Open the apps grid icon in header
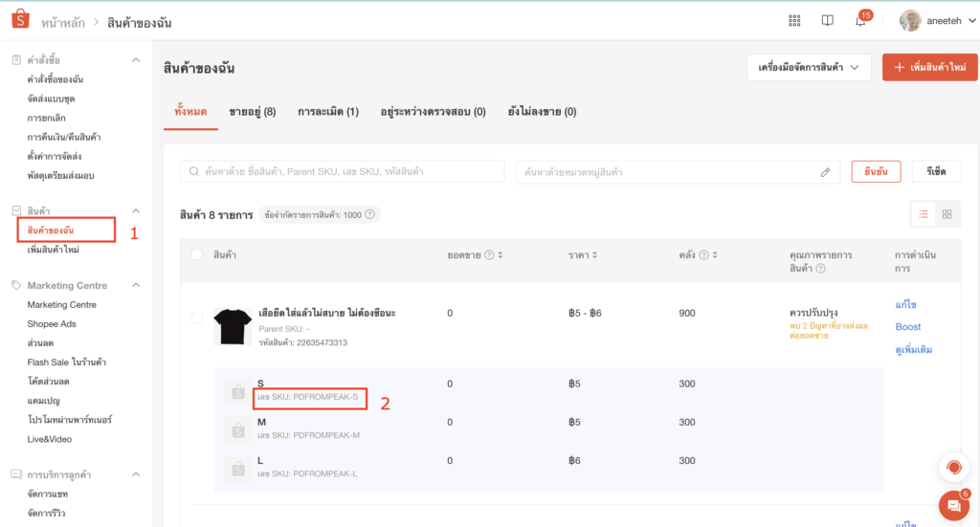The height and width of the screenshot is (527, 980). (x=794, y=21)
